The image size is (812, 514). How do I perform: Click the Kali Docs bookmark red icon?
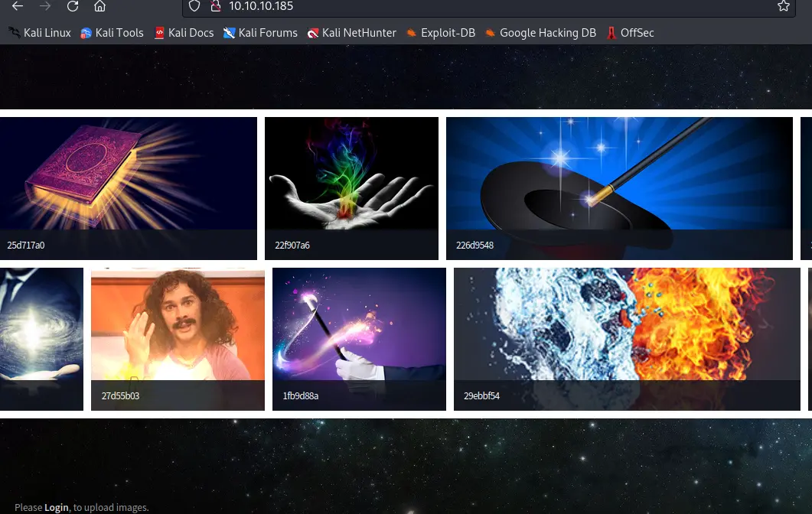159,33
